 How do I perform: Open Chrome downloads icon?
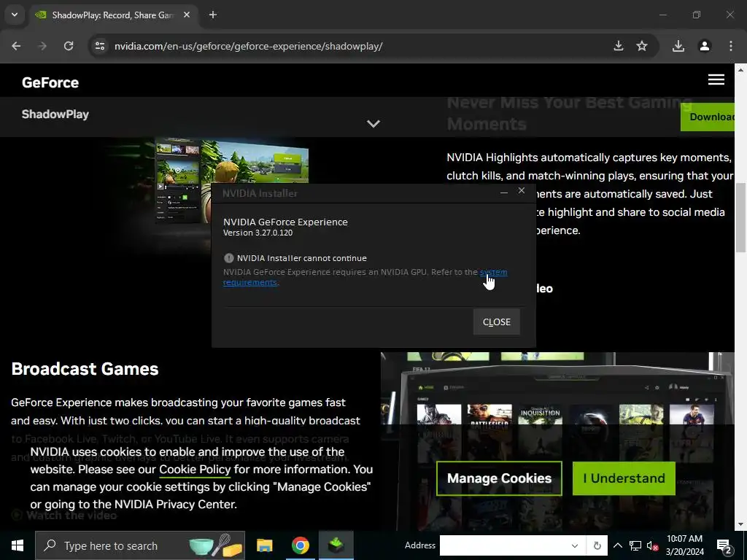(678, 46)
